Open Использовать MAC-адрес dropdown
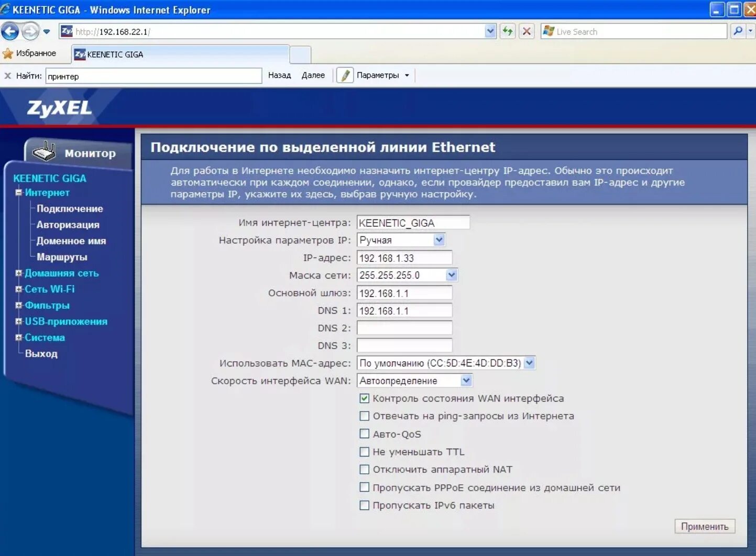This screenshot has height=556, width=756. 446,363
